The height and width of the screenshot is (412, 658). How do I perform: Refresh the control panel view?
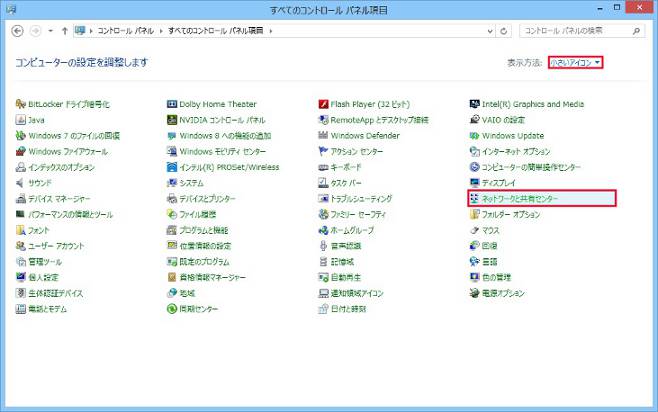(504, 31)
